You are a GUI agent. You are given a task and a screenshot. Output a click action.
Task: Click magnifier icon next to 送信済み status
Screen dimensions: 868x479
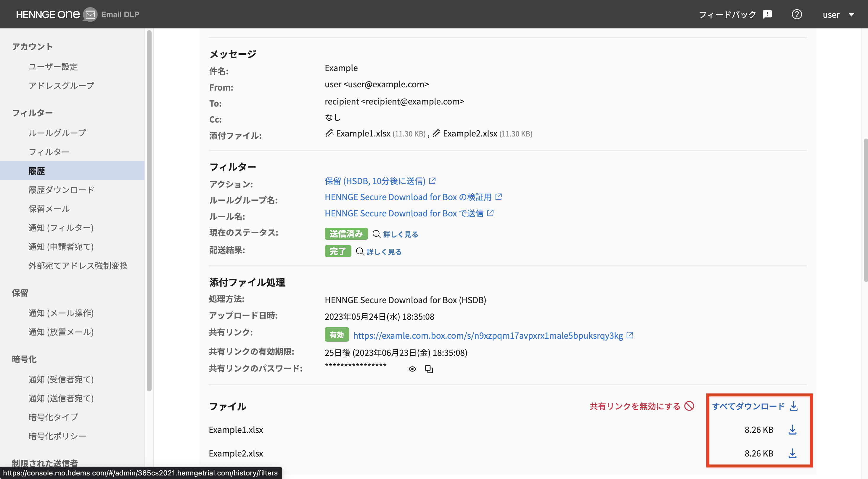click(376, 234)
